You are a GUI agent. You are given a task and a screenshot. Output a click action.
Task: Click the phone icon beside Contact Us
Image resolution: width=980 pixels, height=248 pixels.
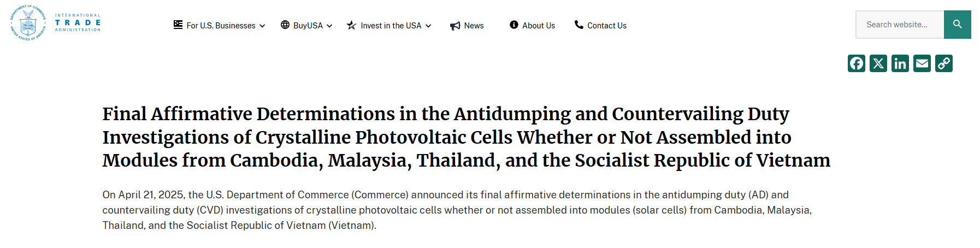click(579, 25)
